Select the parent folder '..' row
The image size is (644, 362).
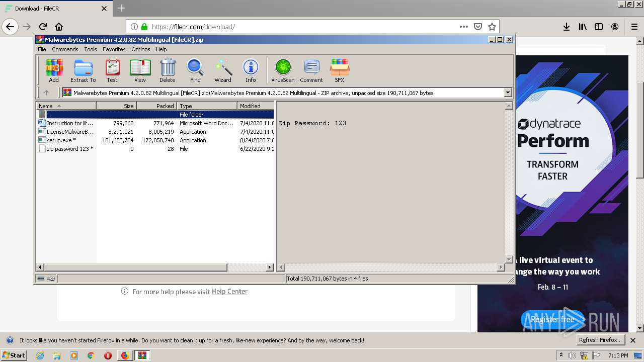point(155,115)
